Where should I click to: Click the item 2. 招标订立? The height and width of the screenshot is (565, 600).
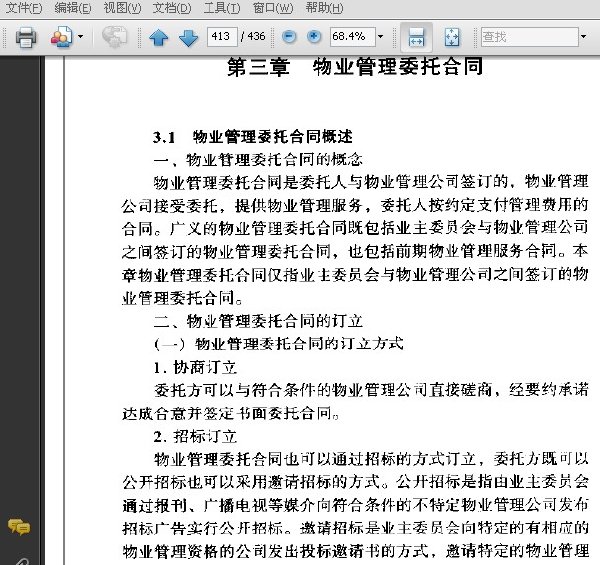[x=195, y=436]
